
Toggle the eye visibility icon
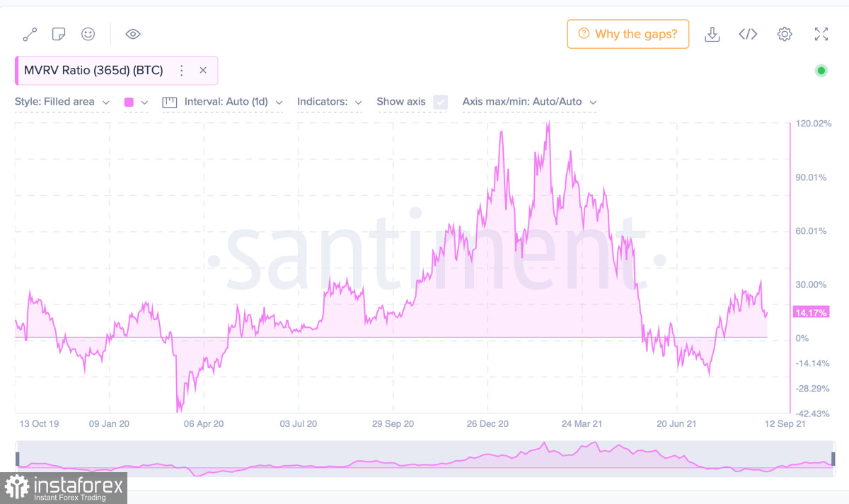(x=133, y=34)
